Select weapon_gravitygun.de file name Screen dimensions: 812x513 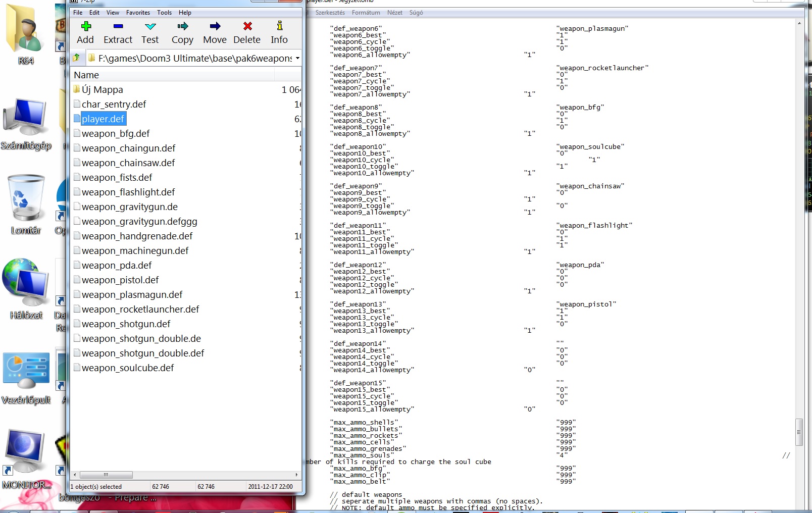pyautogui.click(x=130, y=207)
